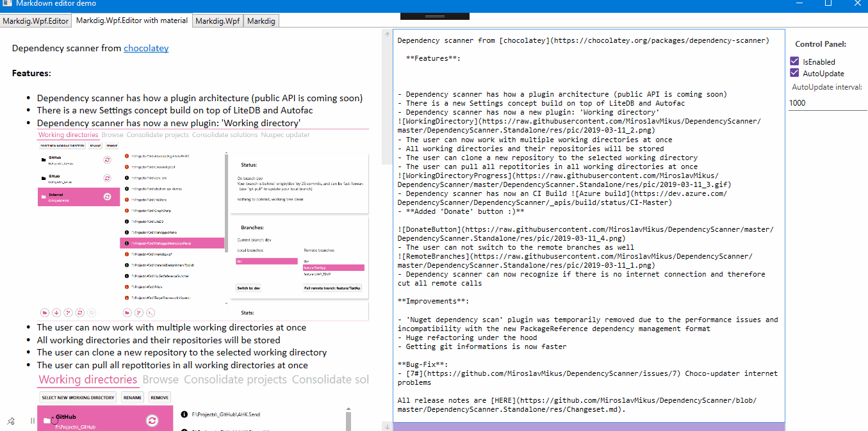Click the bullet about plugin architecture in the preview
Viewport: 868px width, 431px height.
[200, 98]
